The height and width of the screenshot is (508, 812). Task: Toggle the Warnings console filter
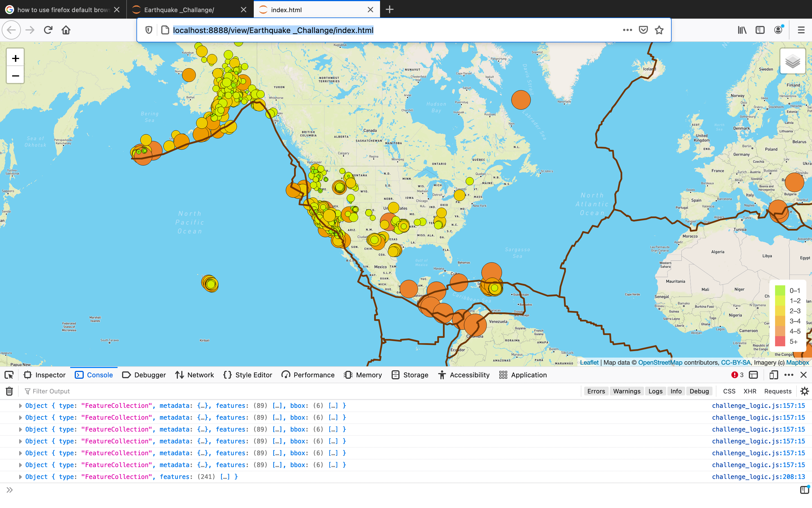pos(626,391)
